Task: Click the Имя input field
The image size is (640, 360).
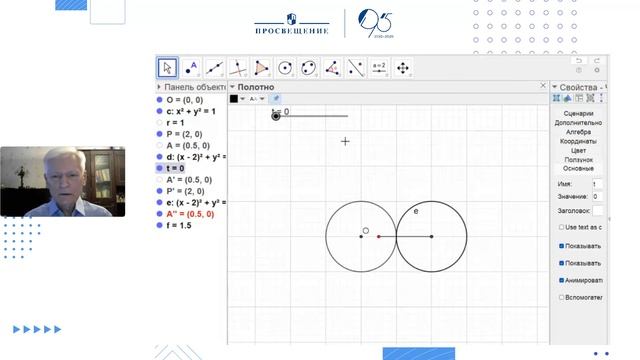Action: (597, 184)
